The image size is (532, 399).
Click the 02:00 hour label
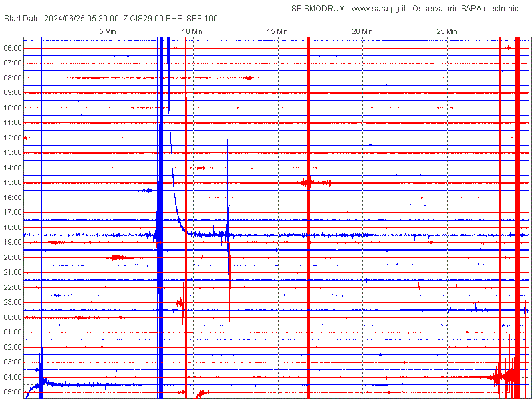(x=13, y=347)
